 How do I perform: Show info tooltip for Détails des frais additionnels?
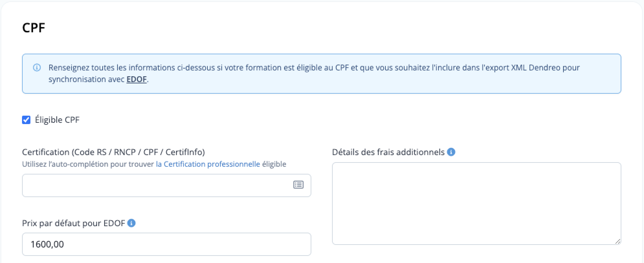coord(451,152)
